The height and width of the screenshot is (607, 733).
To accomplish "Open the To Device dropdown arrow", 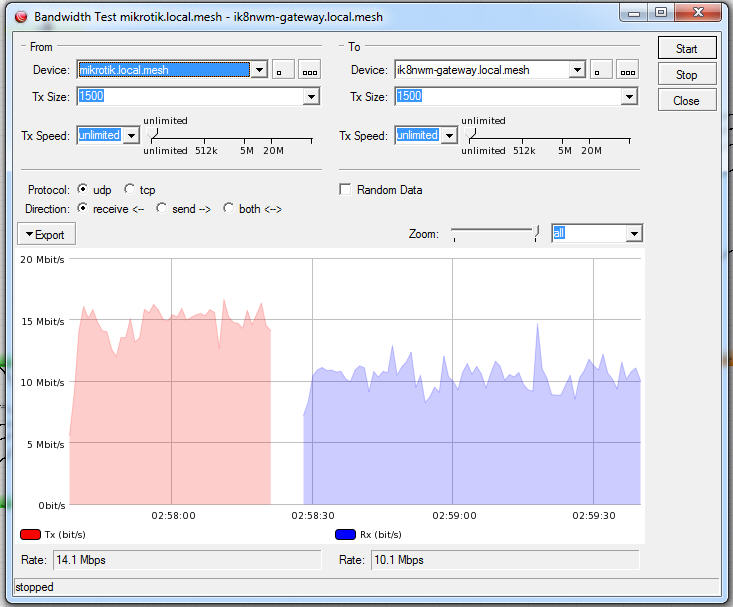I will [x=577, y=70].
